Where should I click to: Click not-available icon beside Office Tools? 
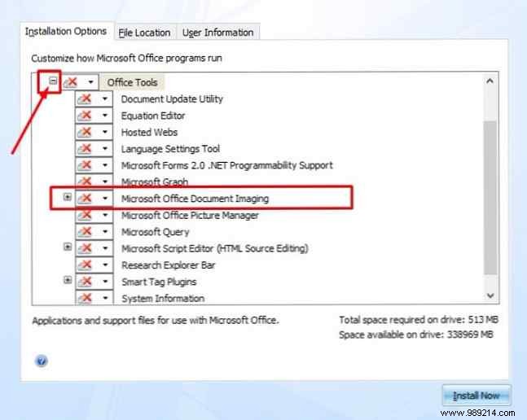(x=71, y=82)
